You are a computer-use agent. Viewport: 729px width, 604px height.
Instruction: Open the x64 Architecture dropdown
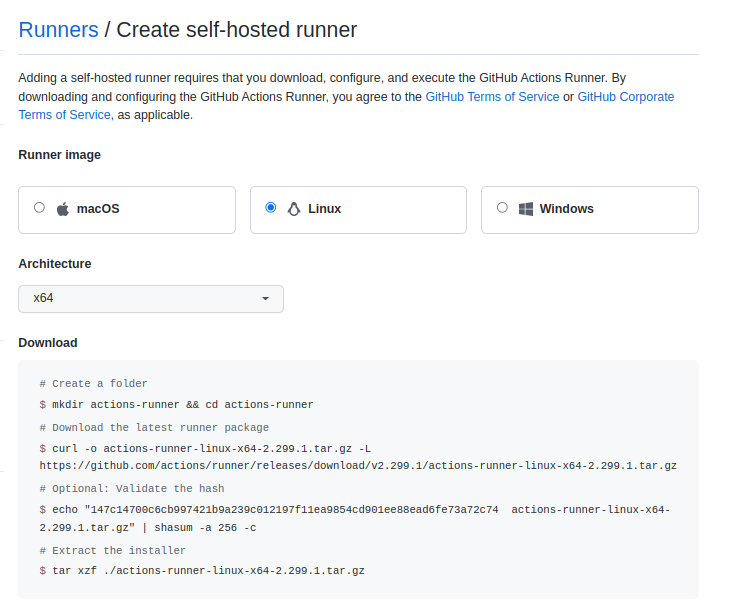coord(151,299)
